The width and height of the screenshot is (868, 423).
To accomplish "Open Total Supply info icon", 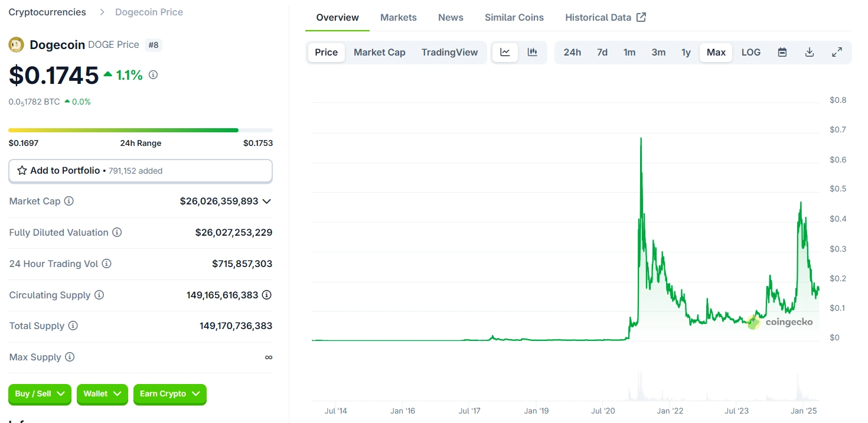I will [73, 326].
